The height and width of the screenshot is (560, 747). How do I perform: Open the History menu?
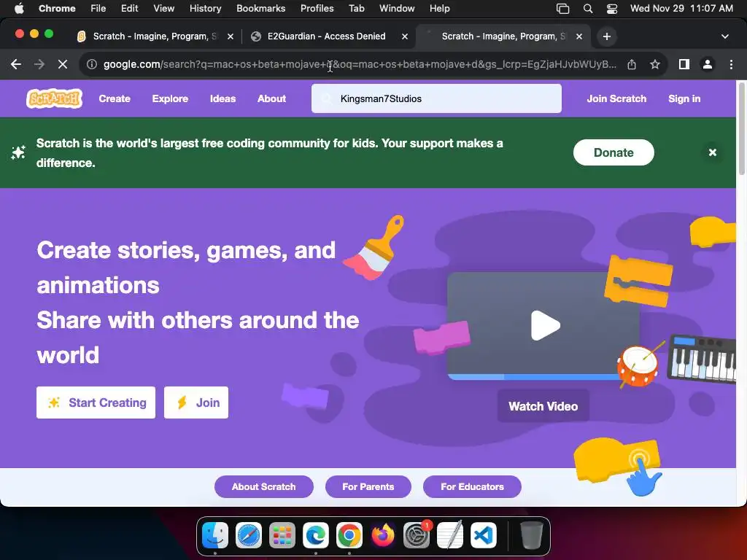click(205, 8)
